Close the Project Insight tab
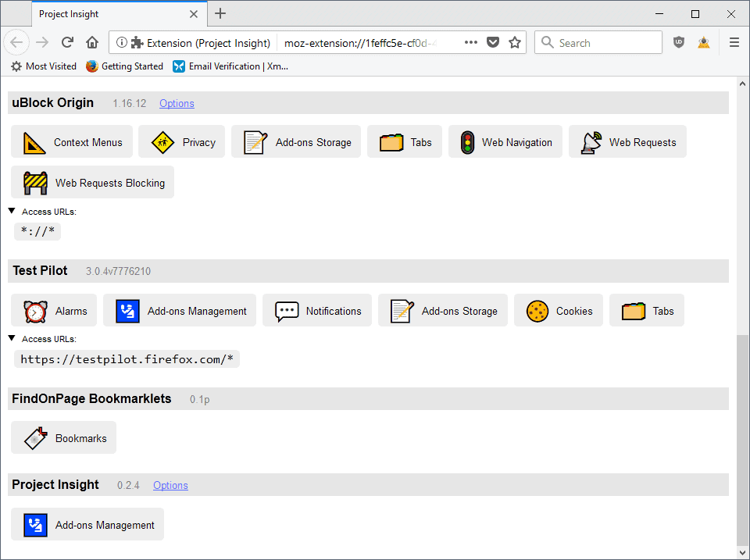This screenshot has width=750, height=560. 194,14
